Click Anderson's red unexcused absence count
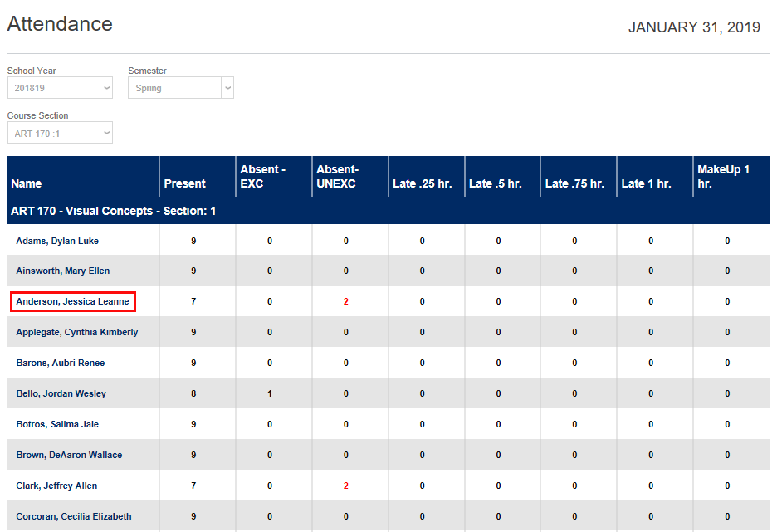 coord(345,301)
